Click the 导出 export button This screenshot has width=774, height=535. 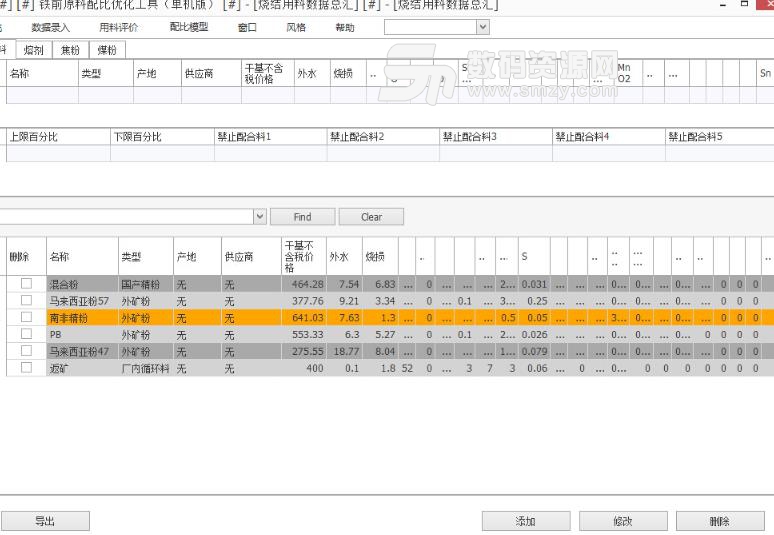[44, 521]
